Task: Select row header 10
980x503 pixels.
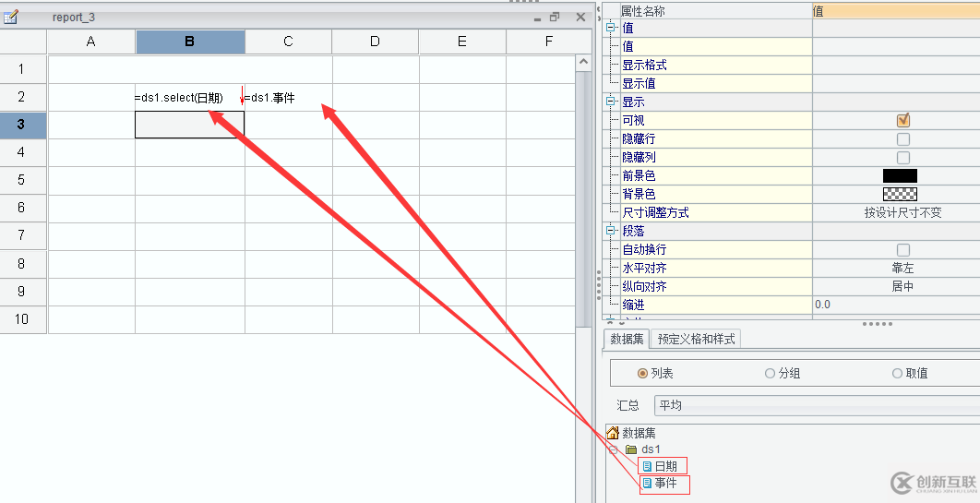Action: click(x=23, y=319)
